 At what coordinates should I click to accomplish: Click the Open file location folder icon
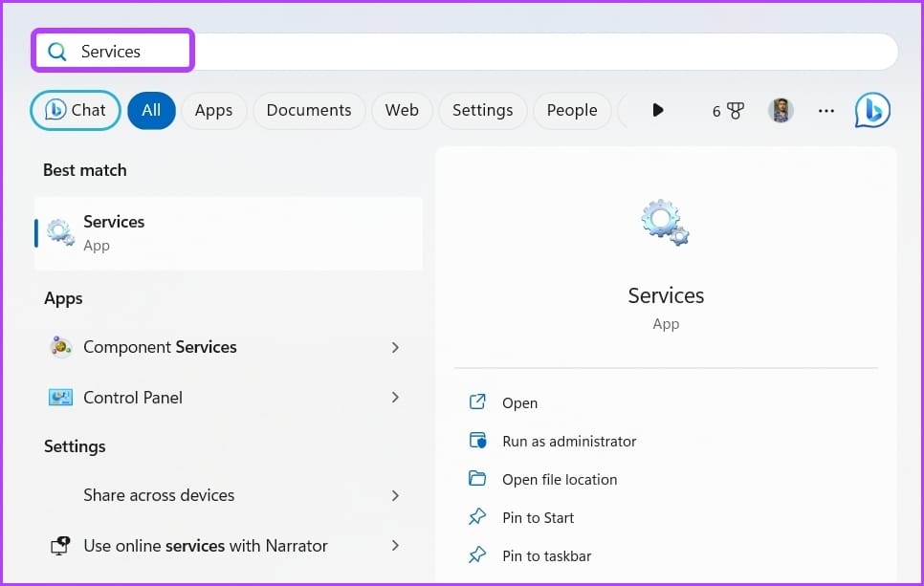point(477,478)
